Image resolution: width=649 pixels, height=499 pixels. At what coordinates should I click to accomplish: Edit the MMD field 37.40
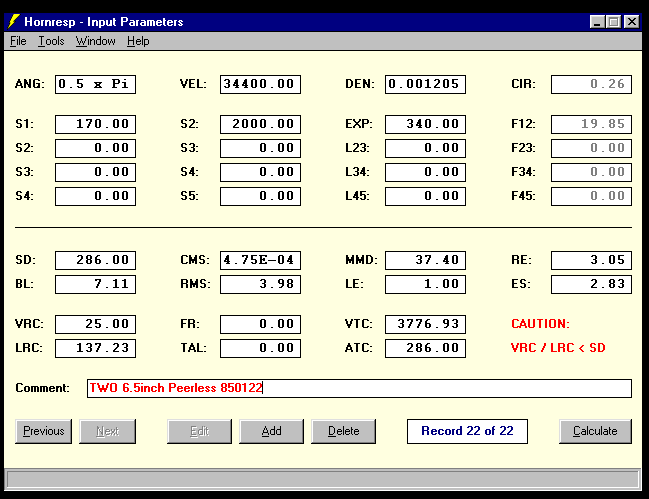(425, 260)
